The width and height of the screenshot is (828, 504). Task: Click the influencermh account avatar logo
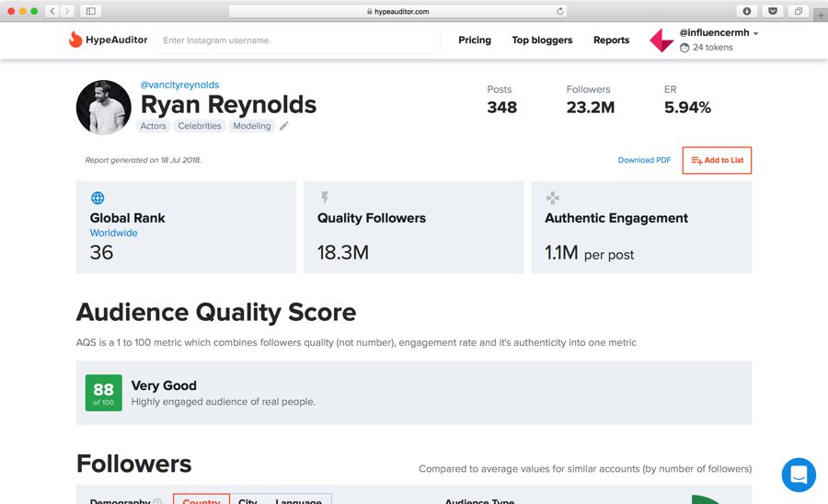(661, 40)
